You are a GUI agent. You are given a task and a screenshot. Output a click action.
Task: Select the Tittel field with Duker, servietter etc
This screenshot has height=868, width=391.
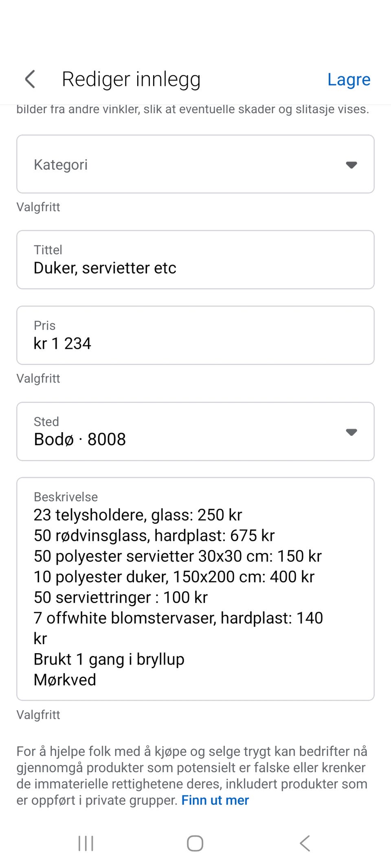tap(195, 260)
